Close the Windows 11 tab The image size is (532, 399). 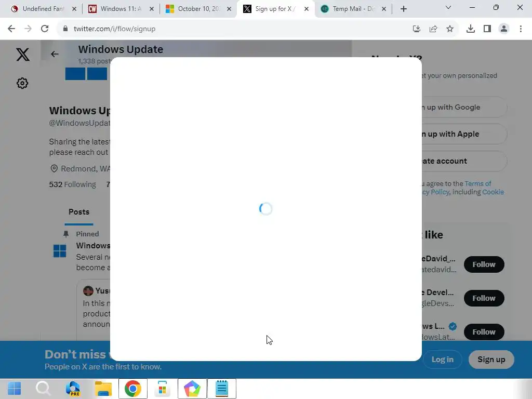click(152, 9)
